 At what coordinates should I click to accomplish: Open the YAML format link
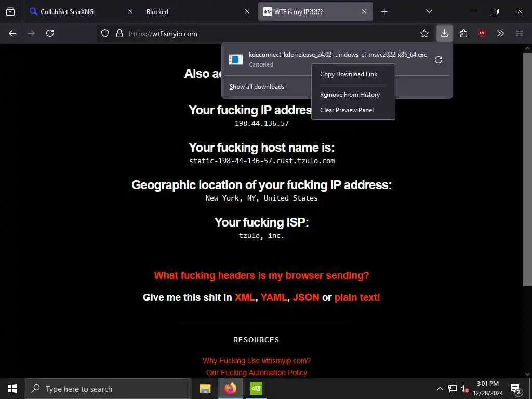(x=274, y=297)
